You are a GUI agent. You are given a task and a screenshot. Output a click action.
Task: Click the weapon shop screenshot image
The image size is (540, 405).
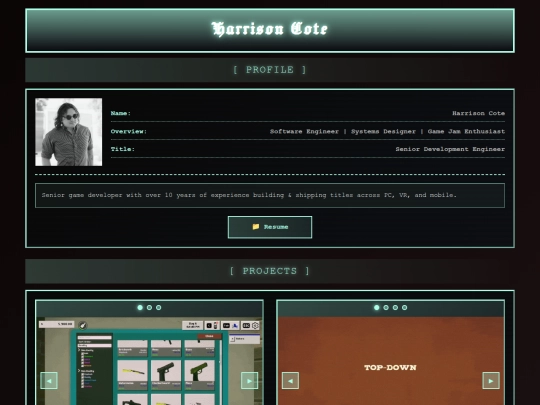[149, 361]
